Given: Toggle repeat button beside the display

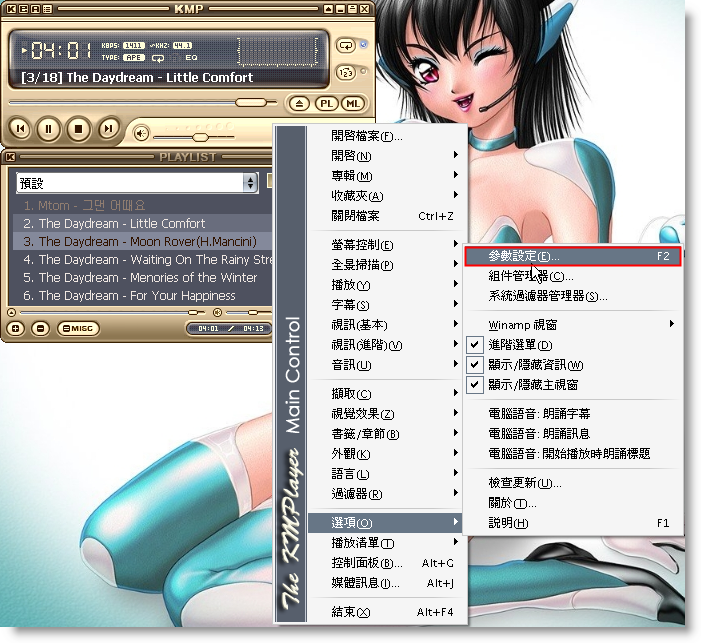Looking at the screenshot, I should 346,46.
